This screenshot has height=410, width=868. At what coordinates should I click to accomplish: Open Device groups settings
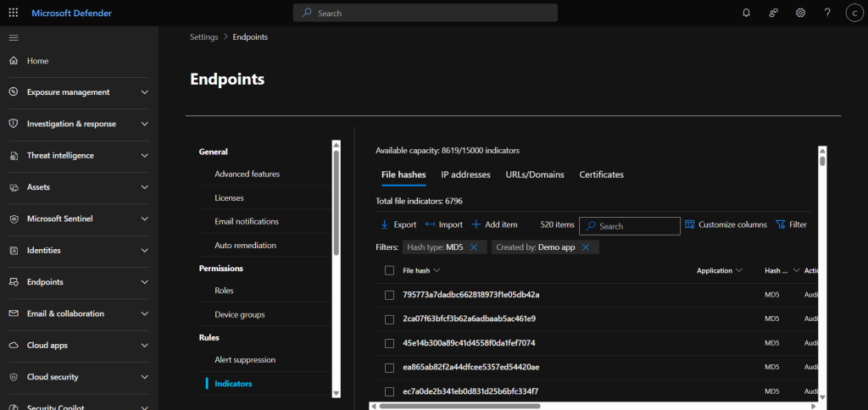point(240,315)
